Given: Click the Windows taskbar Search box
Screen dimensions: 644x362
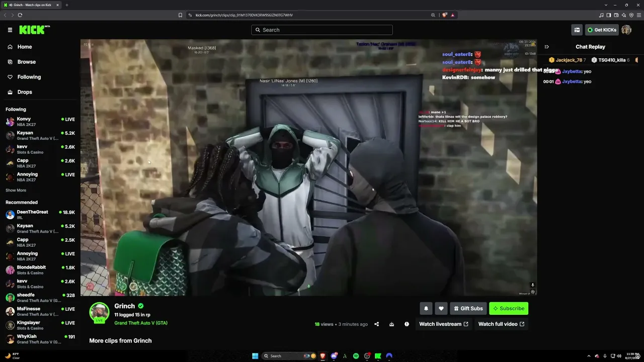Looking at the screenshot, I should [289, 356].
